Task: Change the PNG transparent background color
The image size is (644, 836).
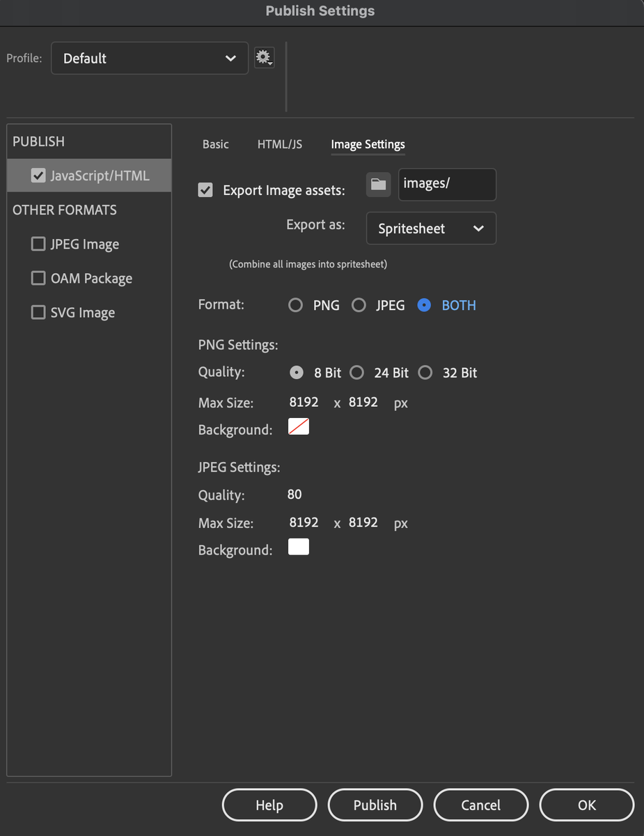Action: pos(298,426)
